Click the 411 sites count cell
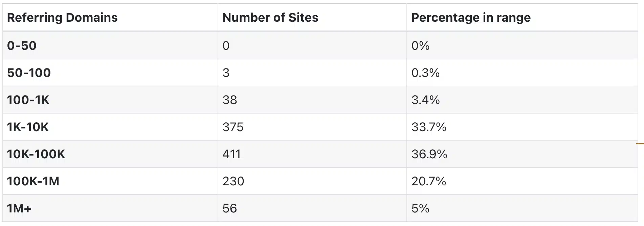 [x=231, y=154]
